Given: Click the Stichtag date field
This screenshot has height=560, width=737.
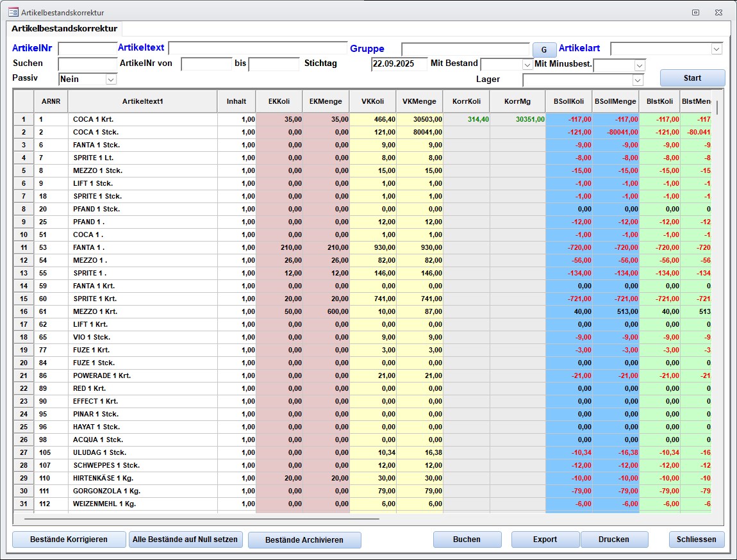Looking at the screenshot, I should pos(399,64).
